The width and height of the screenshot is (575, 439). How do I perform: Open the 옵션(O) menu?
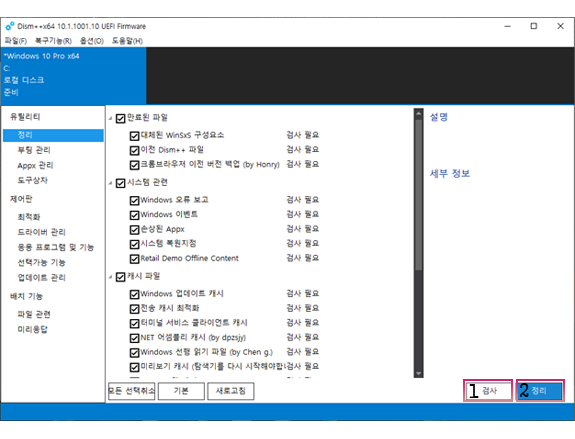click(92, 41)
